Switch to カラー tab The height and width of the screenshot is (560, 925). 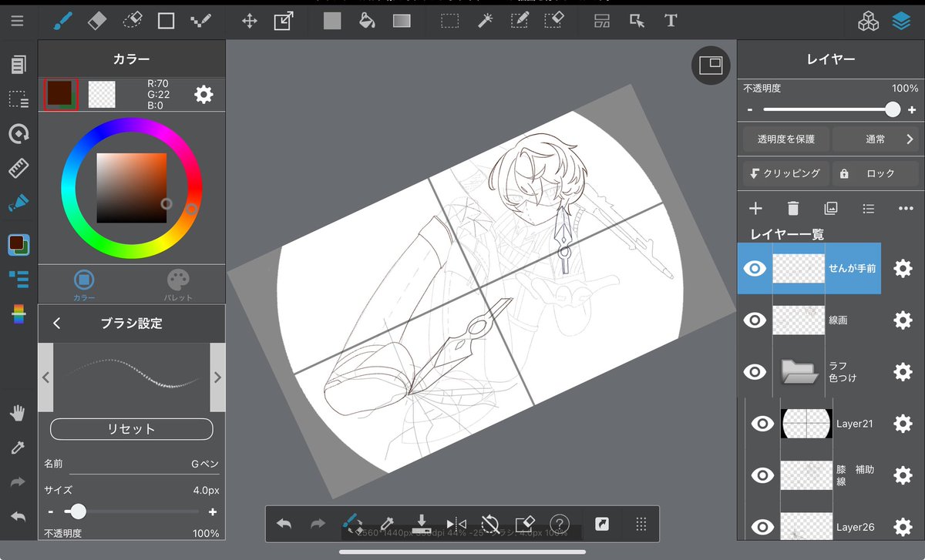click(84, 284)
